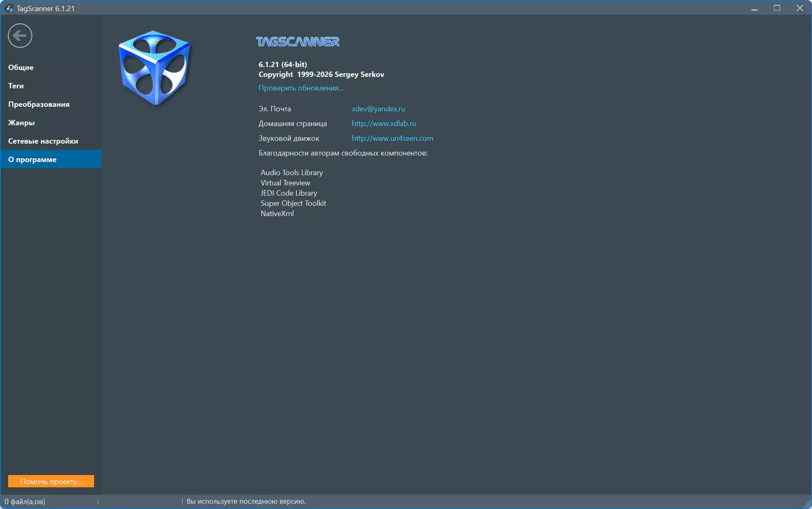Click the version text 6.1.21 (64-bit)
Image resolution: width=812 pixels, height=509 pixels.
pos(283,64)
